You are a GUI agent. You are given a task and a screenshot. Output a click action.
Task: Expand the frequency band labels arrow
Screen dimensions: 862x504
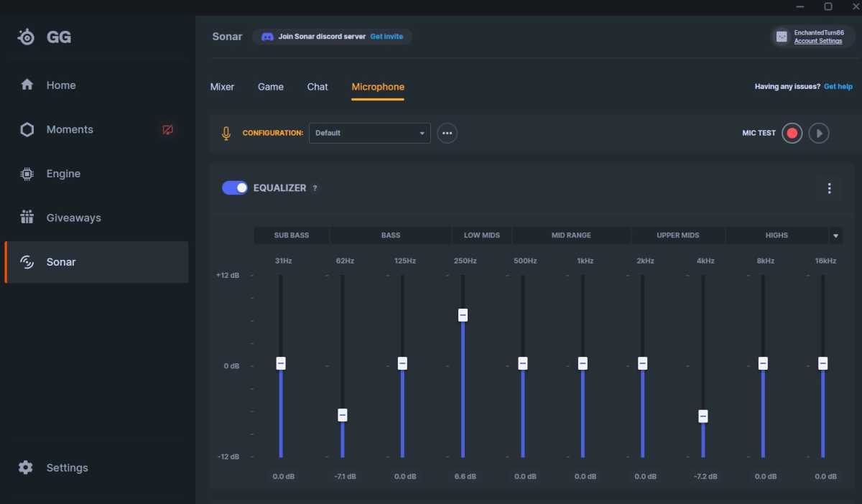coord(835,235)
